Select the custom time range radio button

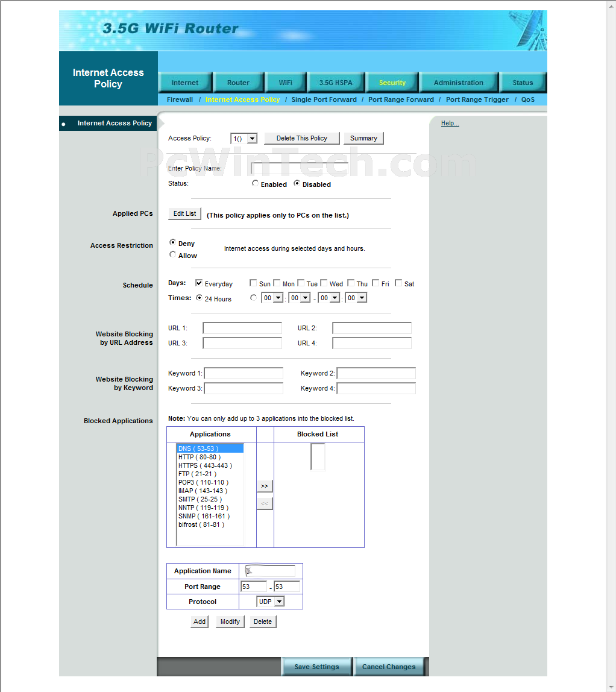tap(253, 298)
